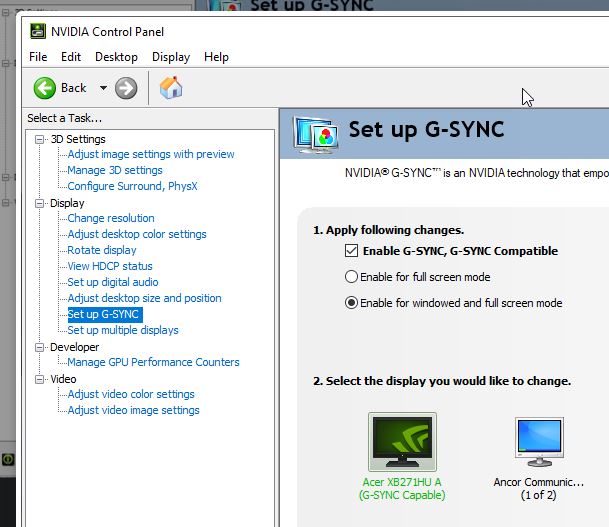Select Enable for full screen mode
Viewport: 609px width, 527px height.
pos(351,277)
